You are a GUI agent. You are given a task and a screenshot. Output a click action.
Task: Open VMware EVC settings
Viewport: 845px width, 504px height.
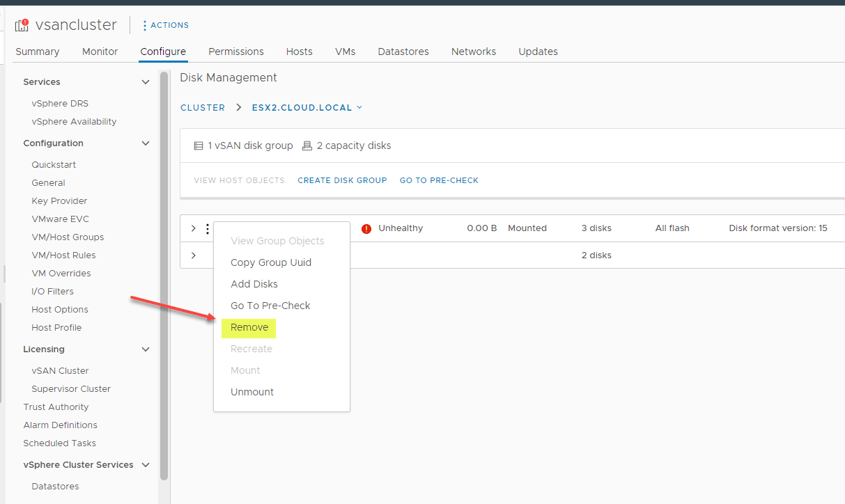pos(60,219)
